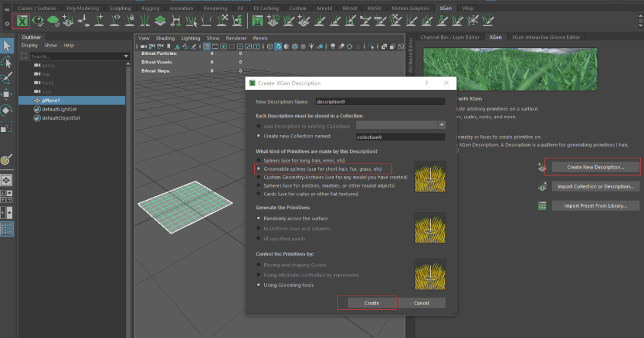Click the first grass shelf icon after the divider
Viewport: 644px width, 338px height.
click(x=258, y=20)
